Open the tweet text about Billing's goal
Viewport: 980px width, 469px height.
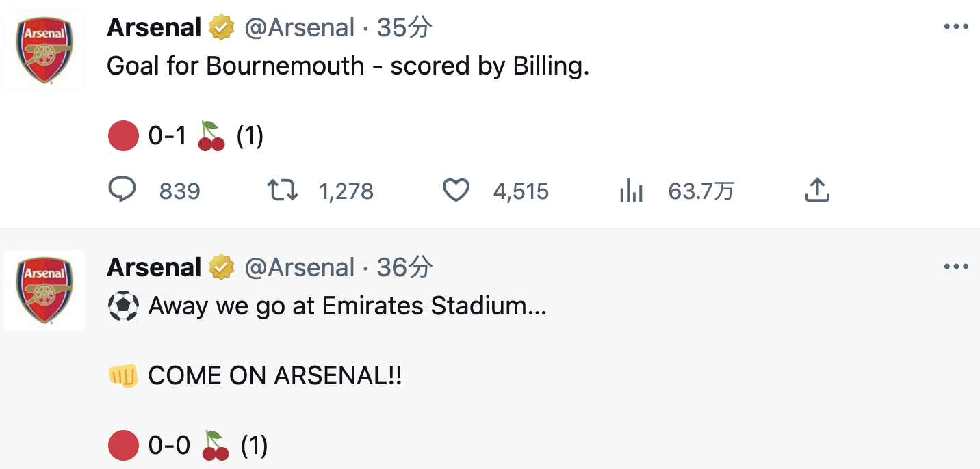(348, 66)
